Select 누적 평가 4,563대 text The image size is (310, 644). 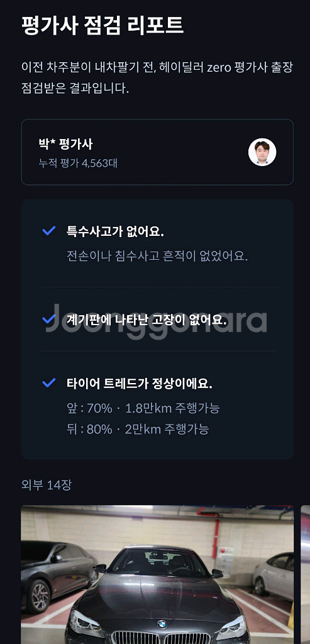pyautogui.click(x=78, y=164)
